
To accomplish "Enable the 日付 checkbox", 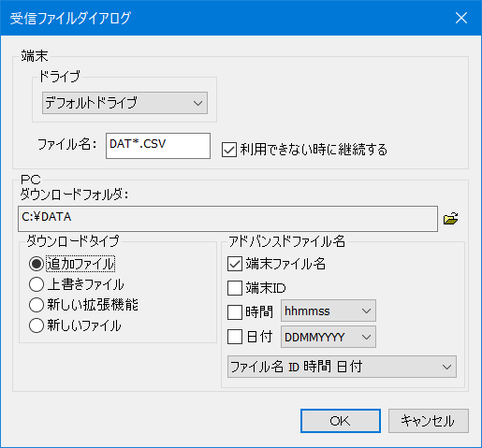I will 235,337.
